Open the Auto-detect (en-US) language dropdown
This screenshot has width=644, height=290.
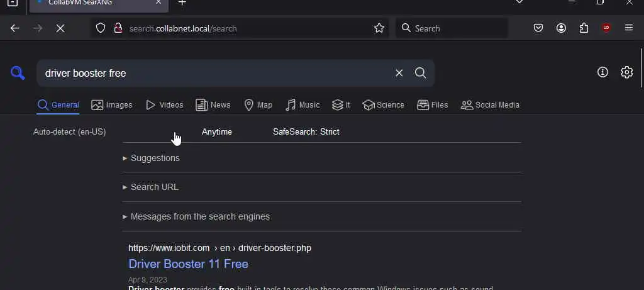point(69,132)
